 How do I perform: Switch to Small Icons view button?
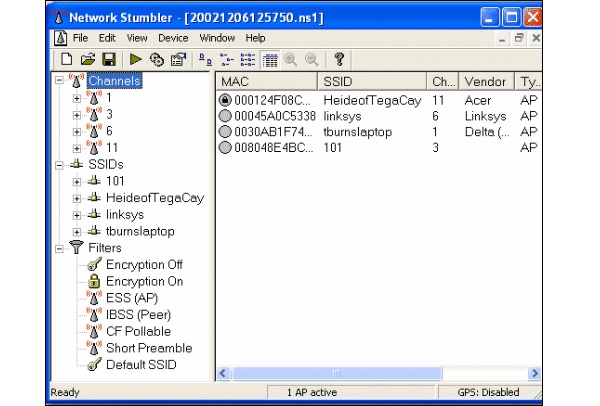(227, 60)
